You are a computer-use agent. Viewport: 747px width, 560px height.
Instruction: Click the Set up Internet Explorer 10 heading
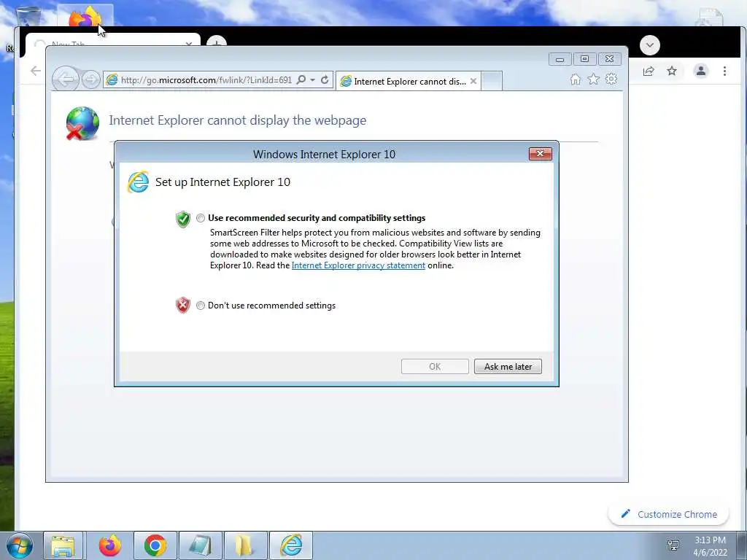(222, 182)
